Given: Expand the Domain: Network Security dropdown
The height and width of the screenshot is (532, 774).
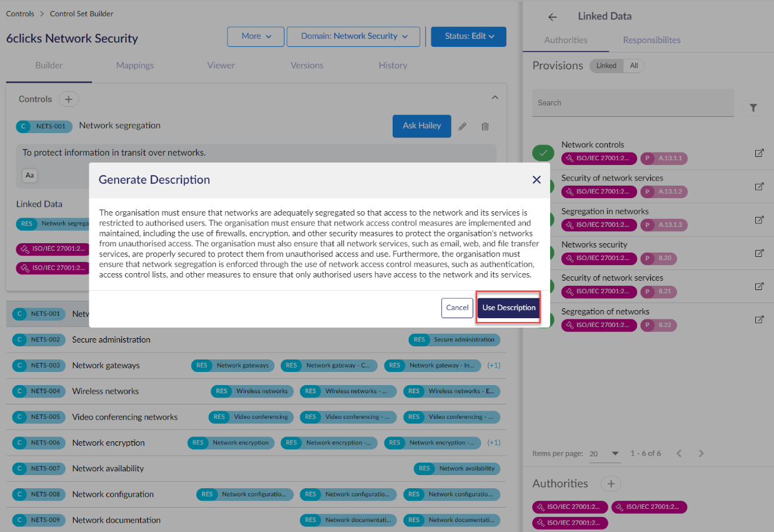Looking at the screenshot, I should point(356,36).
